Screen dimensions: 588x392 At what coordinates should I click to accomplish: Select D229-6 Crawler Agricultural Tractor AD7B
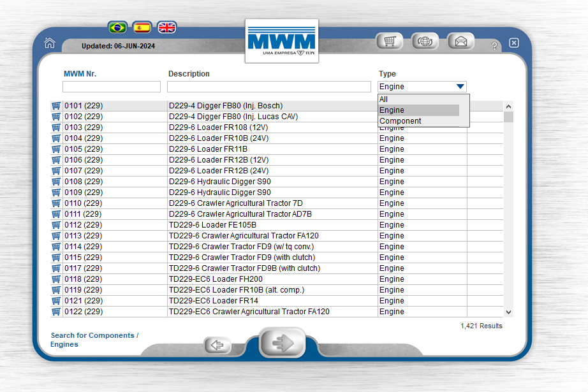(240, 214)
